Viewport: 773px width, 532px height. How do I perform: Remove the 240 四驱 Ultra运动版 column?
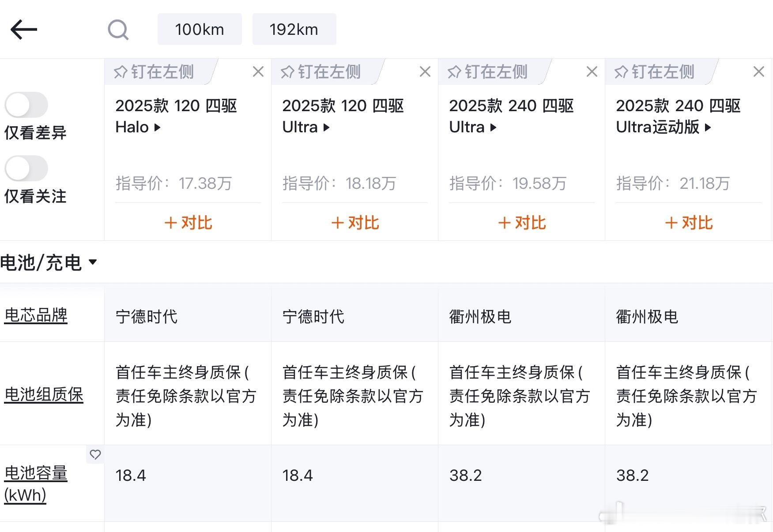tap(759, 71)
